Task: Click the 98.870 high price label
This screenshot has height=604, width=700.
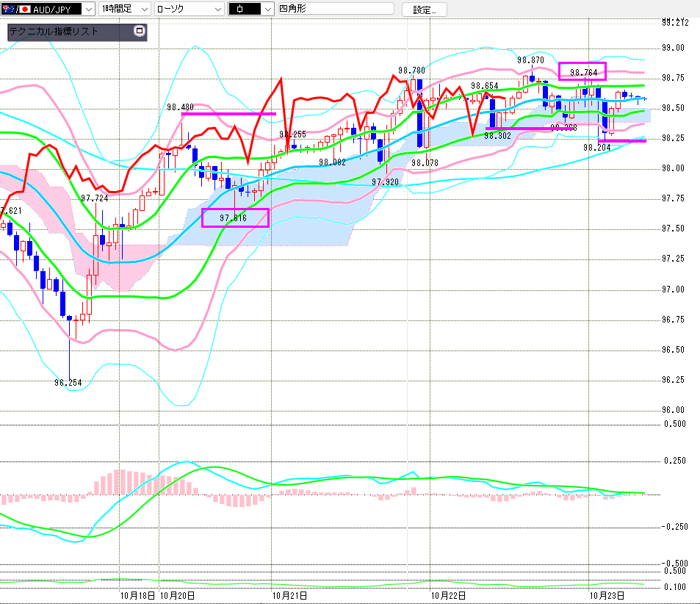Action: click(x=530, y=60)
